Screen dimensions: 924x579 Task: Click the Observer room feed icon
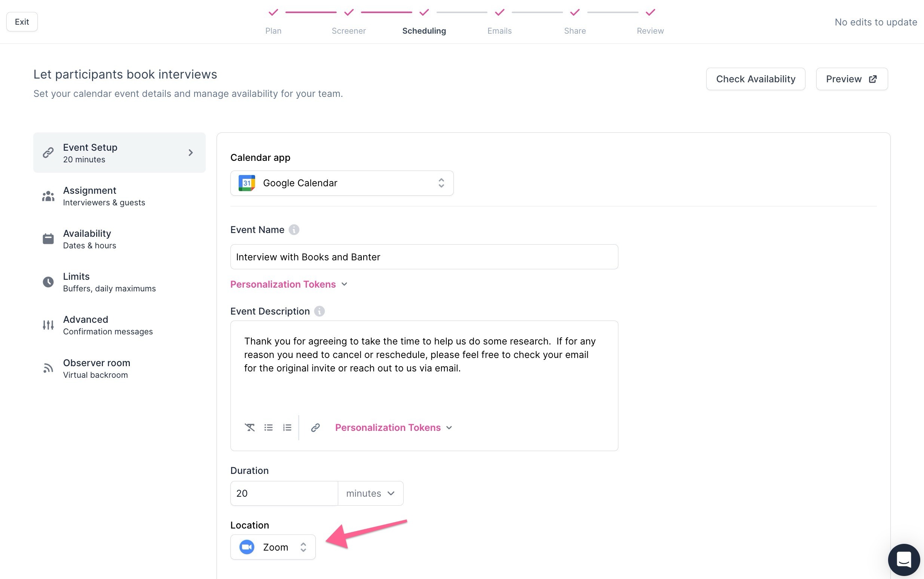pos(48,368)
